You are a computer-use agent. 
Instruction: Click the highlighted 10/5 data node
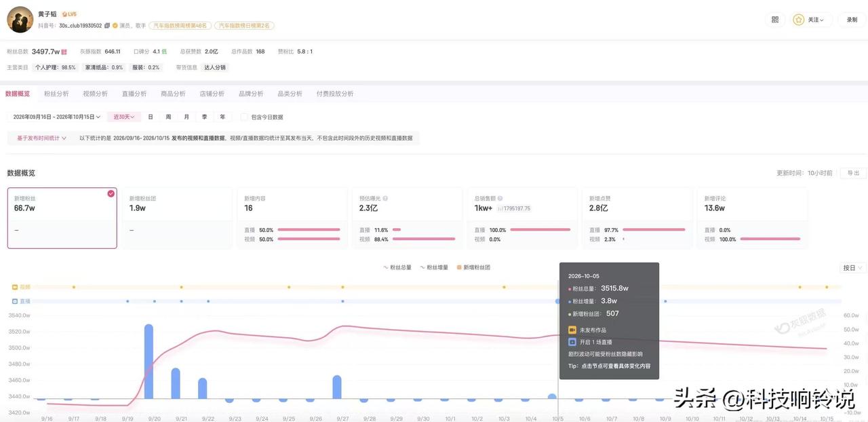[x=558, y=301]
